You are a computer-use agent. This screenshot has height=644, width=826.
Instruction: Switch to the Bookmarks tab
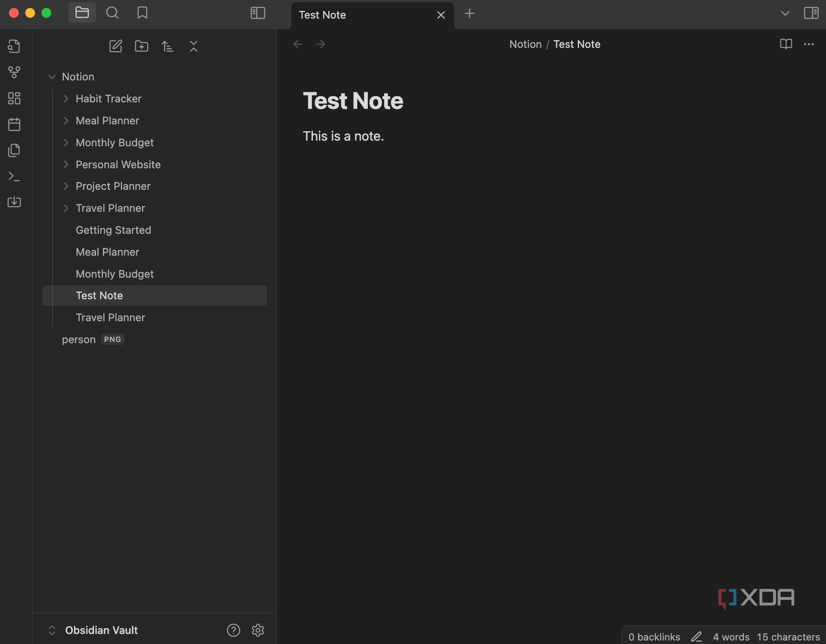142,13
